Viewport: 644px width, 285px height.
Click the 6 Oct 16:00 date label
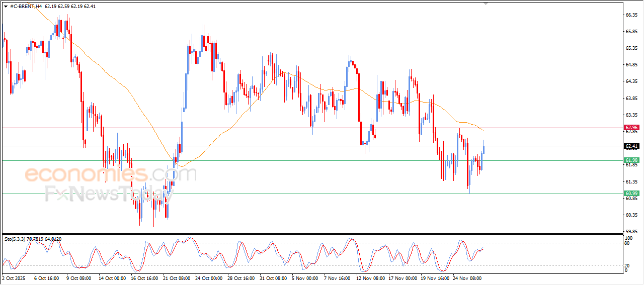click(47, 277)
